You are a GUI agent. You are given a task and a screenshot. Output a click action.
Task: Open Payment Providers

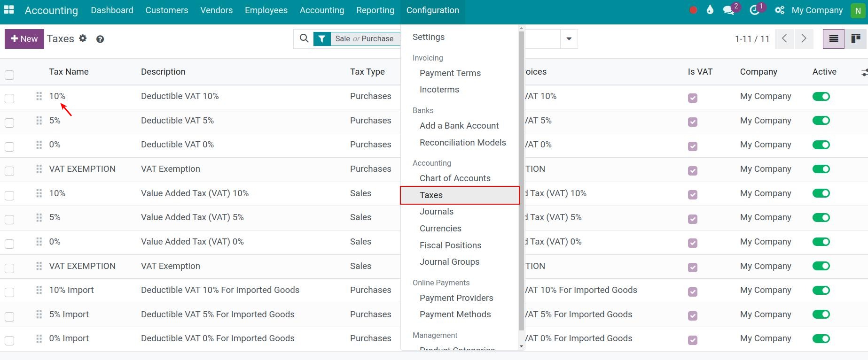pyautogui.click(x=456, y=298)
